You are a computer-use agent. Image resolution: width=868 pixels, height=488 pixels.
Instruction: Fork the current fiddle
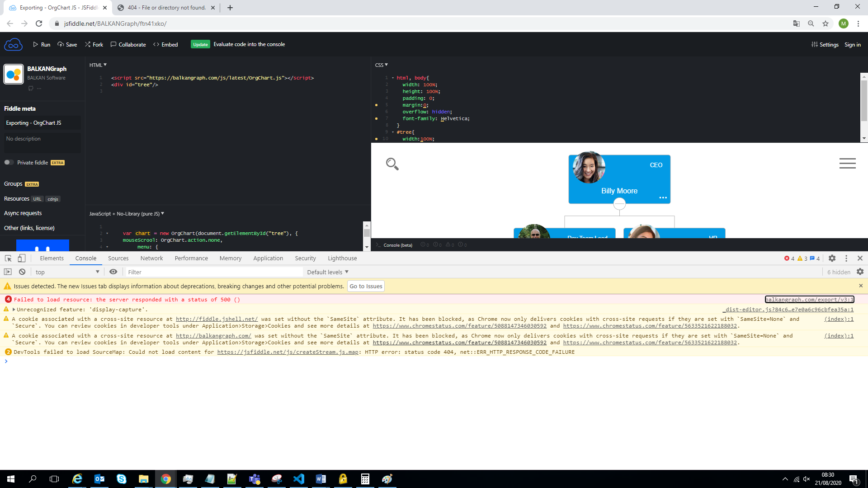(94, 44)
